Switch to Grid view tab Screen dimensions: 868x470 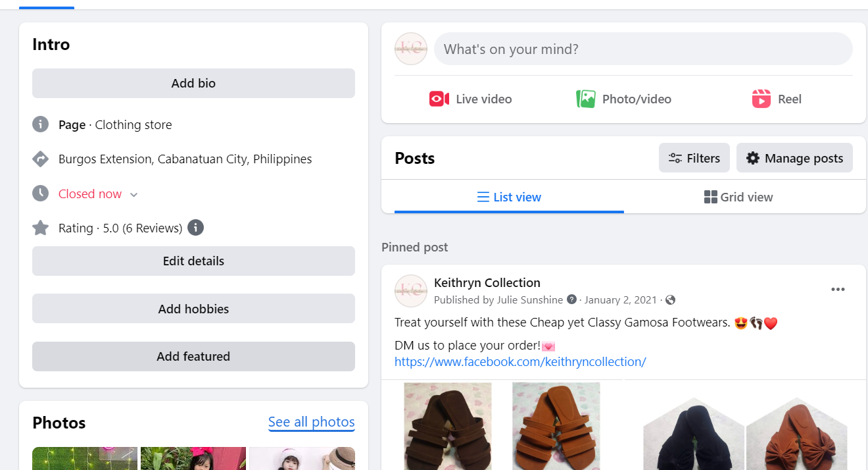(738, 197)
